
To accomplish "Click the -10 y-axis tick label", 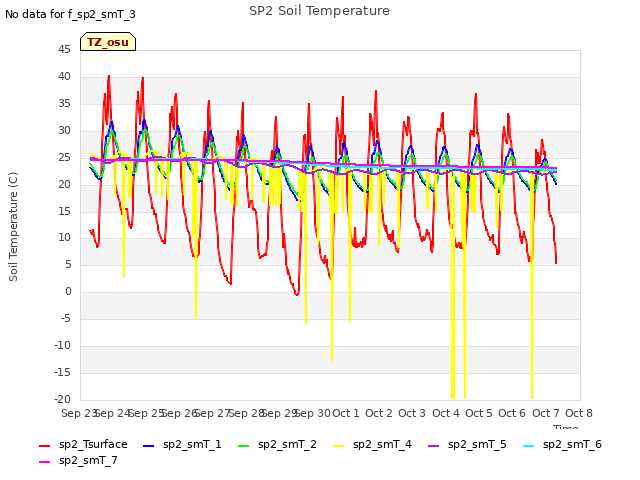I will [x=62, y=346].
